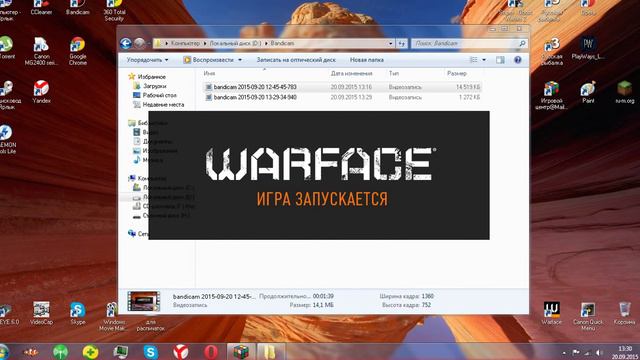Open the Warface desktop shortcut

tap(551, 313)
